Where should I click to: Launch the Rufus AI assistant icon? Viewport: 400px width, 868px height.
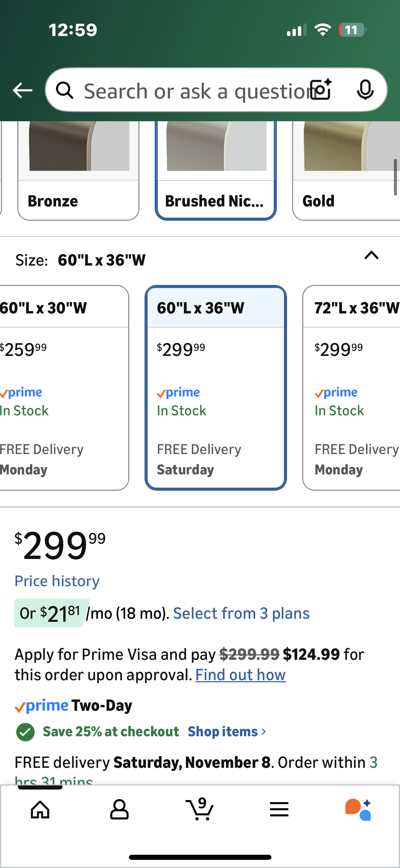pos(358,810)
